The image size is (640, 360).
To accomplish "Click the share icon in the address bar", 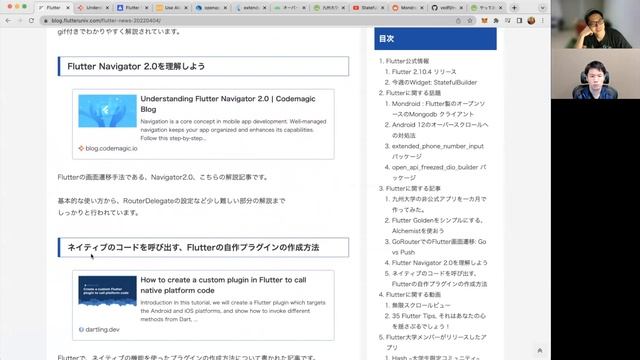I will pyautogui.click(x=458, y=20).
